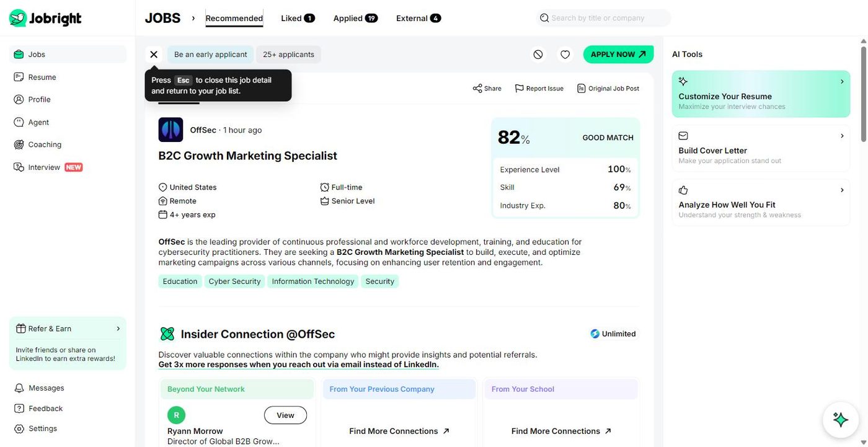Viewport: 868px width, 447px height.
Task: Open the Interview section marked NEW
Action: click(68, 167)
